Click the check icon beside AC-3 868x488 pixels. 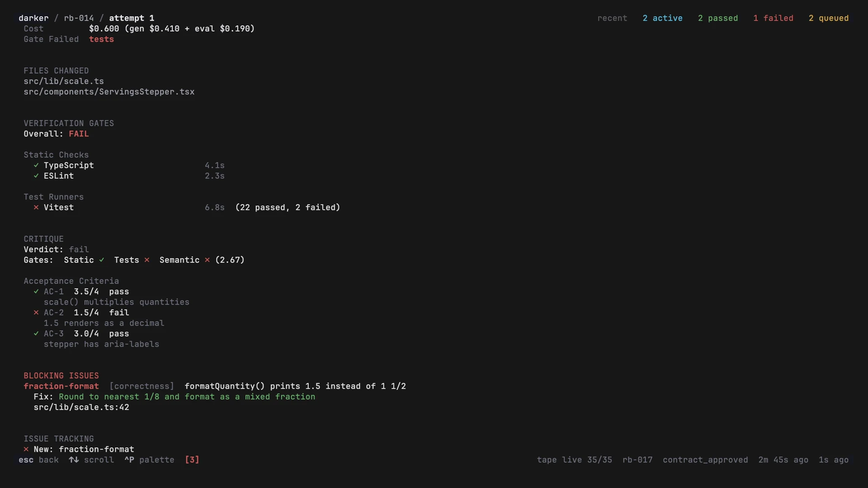[36, 333]
